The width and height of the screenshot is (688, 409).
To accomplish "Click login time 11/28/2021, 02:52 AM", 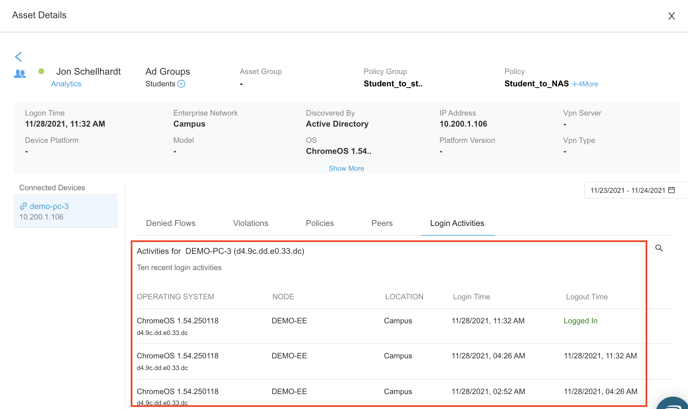I will (x=488, y=391).
